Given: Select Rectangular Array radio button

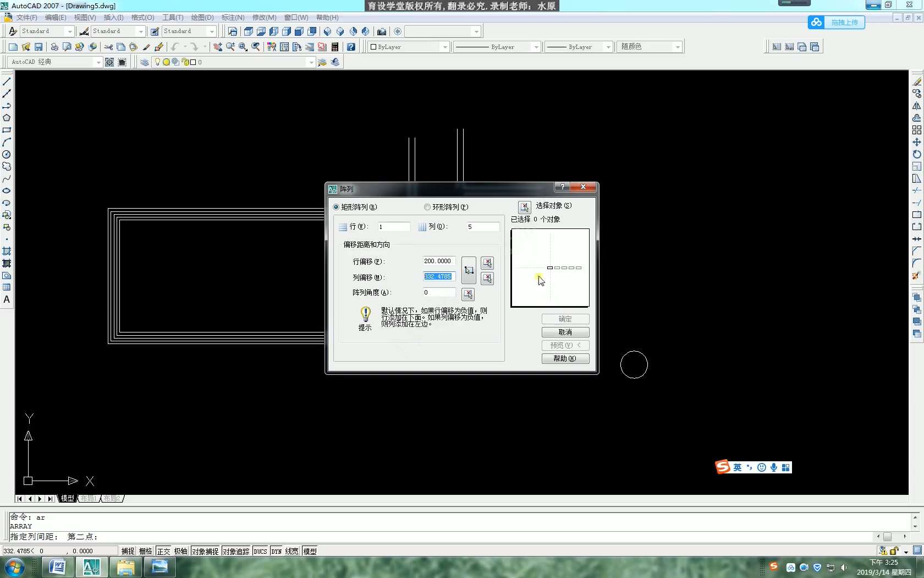Looking at the screenshot, I should click(336, 207).
